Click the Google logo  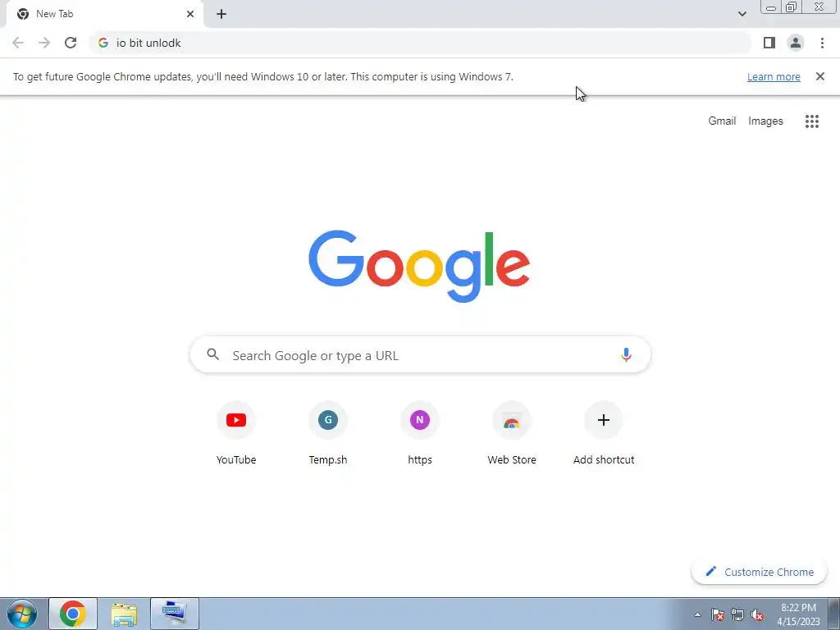coord(419,266)
